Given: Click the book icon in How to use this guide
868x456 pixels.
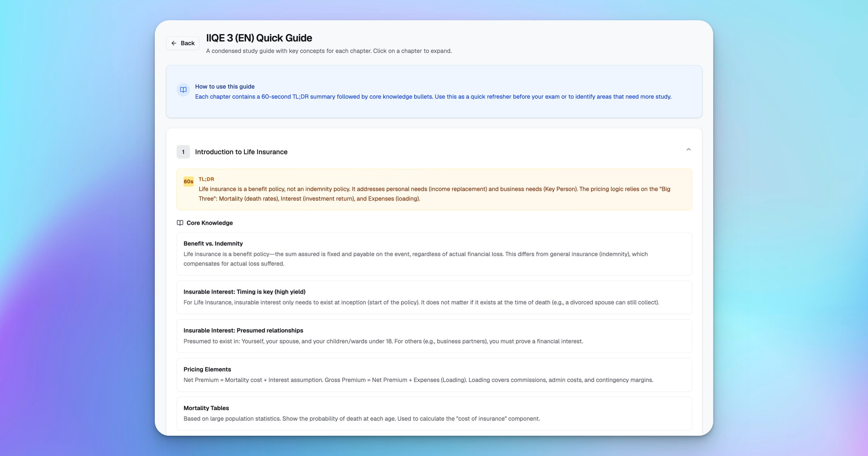Looking at the screenshot, I should pos(183,90).
